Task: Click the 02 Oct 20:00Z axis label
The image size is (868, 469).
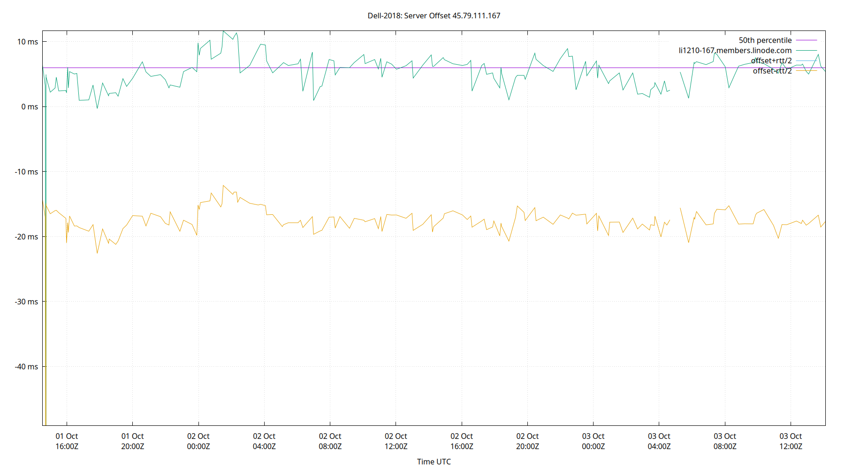Action: point(527,441)
